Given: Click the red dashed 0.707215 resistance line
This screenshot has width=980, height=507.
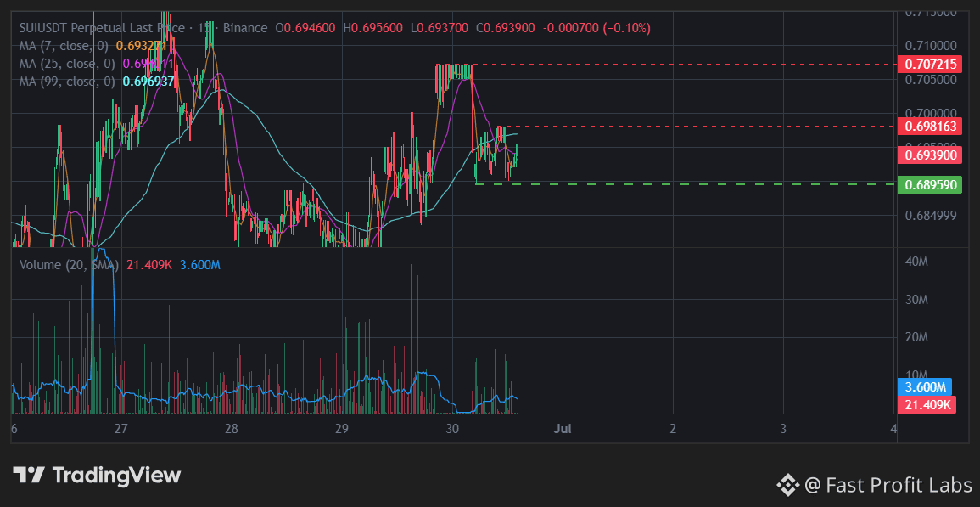Looking at the screenshot, I should [685, 65].
